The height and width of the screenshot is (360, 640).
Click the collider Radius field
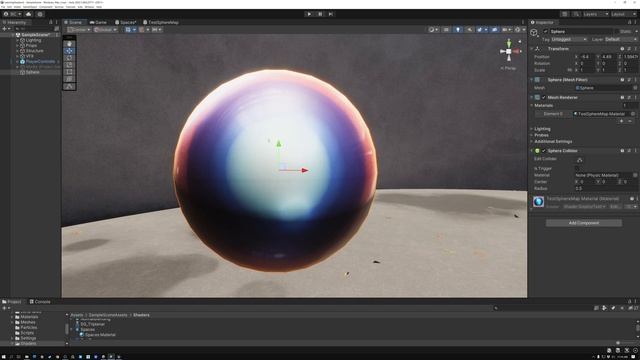pos(606,188)
